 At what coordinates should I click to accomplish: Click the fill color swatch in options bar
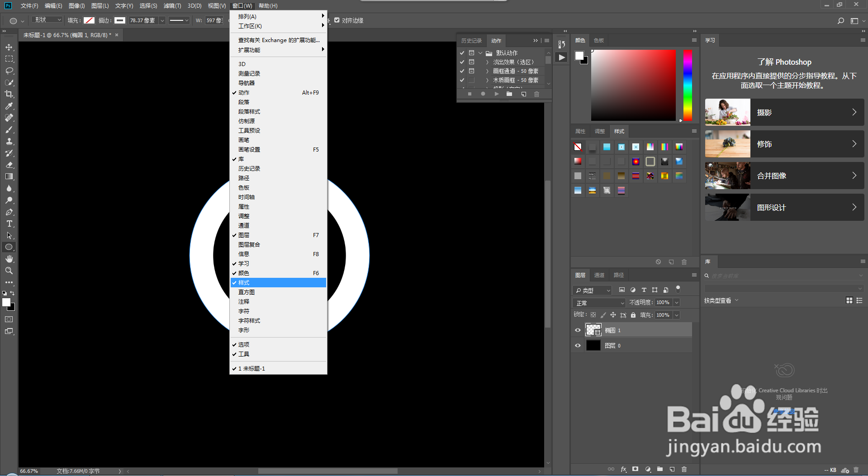[x=89, y=20]
